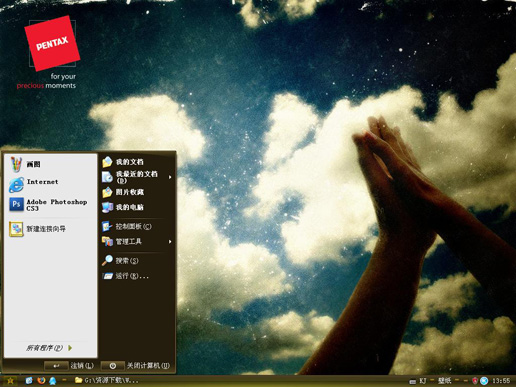Image resolution: width=516 pixels, height=387 pixels.
Task: Open 搜索 search
Action: (x=137, y=261)
